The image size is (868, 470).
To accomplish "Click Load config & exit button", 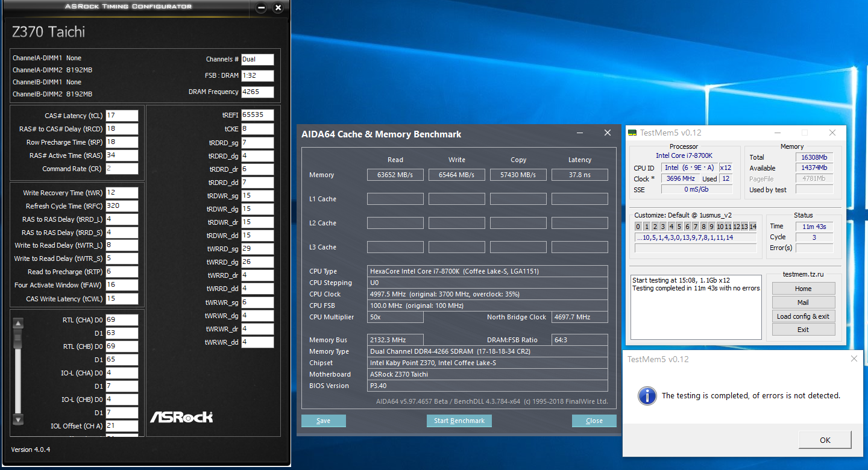I will (x=804, y=316).
